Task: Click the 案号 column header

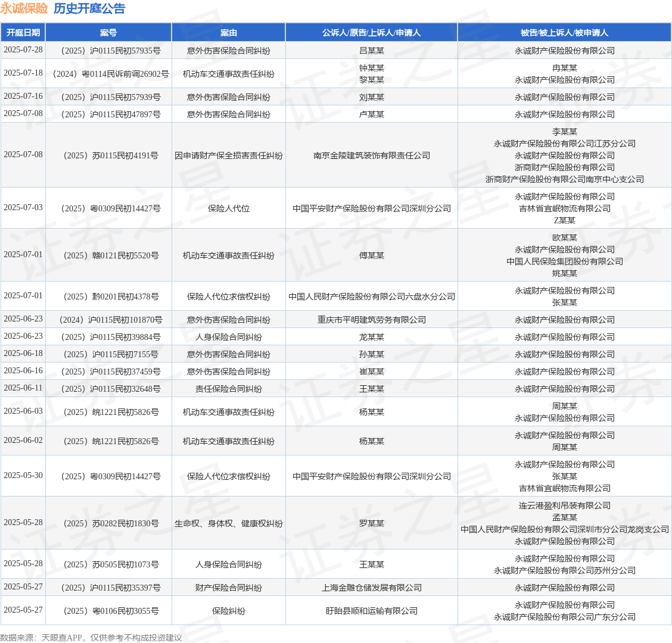Action: coord(108,33)
